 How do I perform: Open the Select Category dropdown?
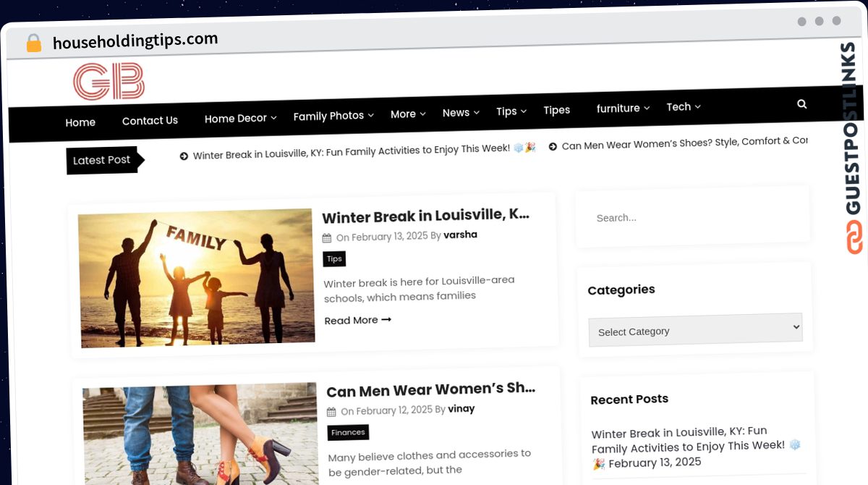pyautogui.click(x=695, y=329)
